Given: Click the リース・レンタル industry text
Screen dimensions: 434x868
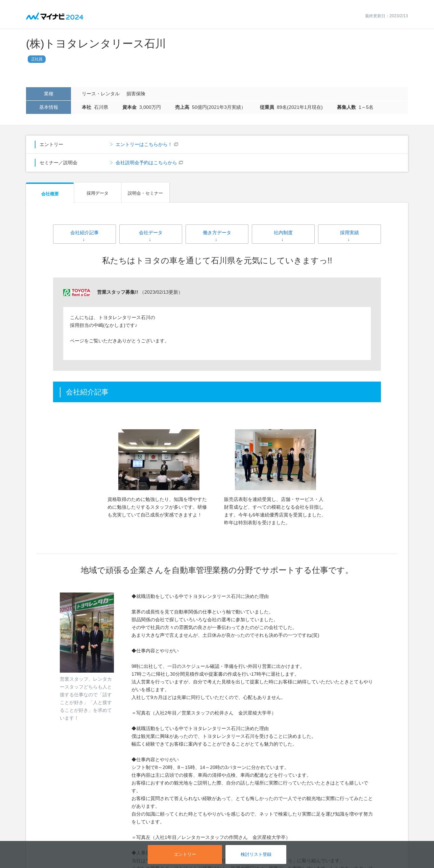Looking at the screenshot, I should 101,94.
